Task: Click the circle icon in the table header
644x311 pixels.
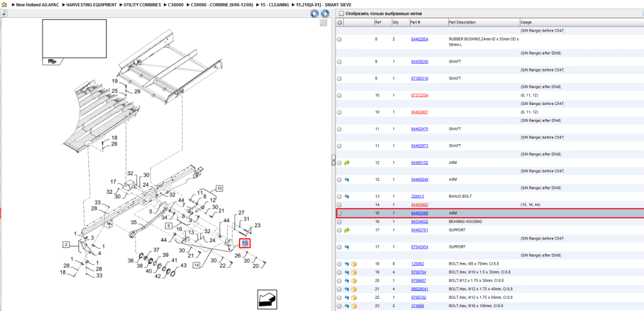Action: point(339,22)
